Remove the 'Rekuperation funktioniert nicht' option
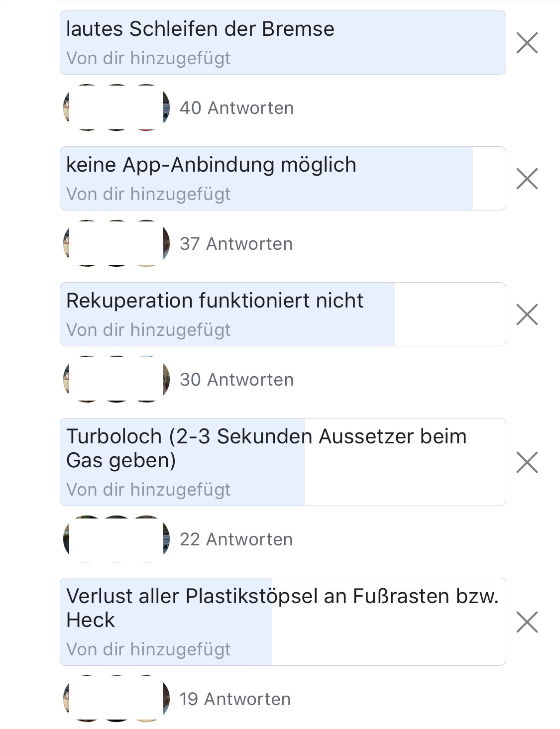 (527, 314)
